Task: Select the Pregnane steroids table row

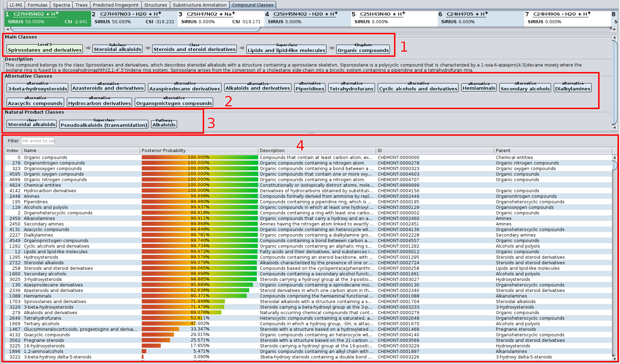Action: [x=308, y=340]
